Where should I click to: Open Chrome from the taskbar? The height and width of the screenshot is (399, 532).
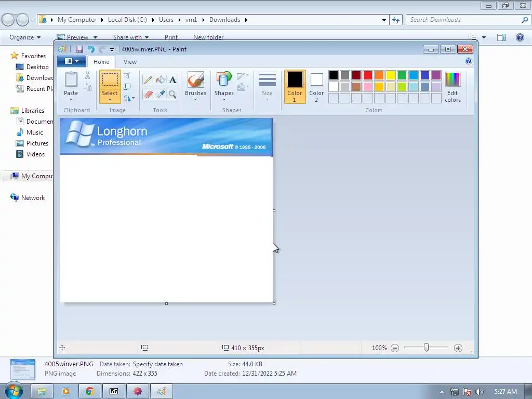pyautogui.click(x=90, y=391)
